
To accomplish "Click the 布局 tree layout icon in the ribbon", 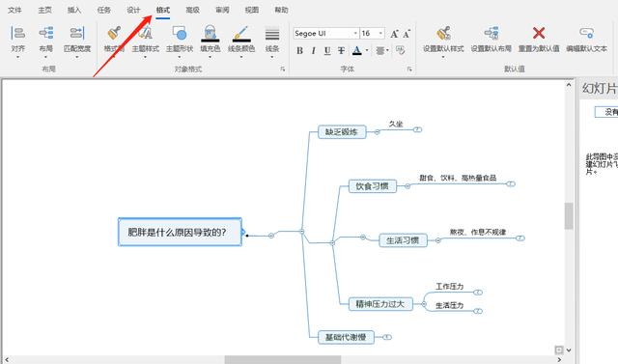I will coord(45,34).
